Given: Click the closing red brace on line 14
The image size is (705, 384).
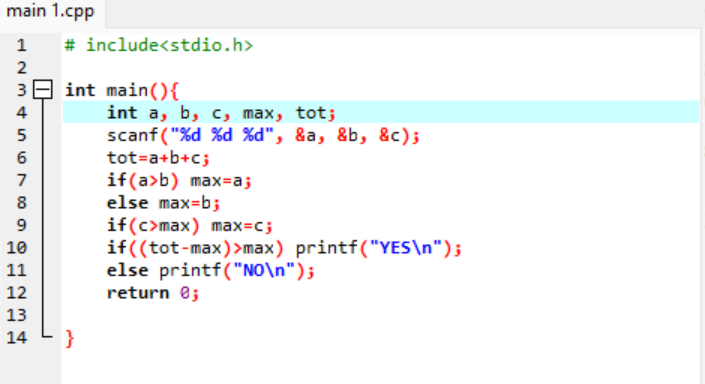Looking at the screenshot, I should pyautogui.click(x=69, y=338).
